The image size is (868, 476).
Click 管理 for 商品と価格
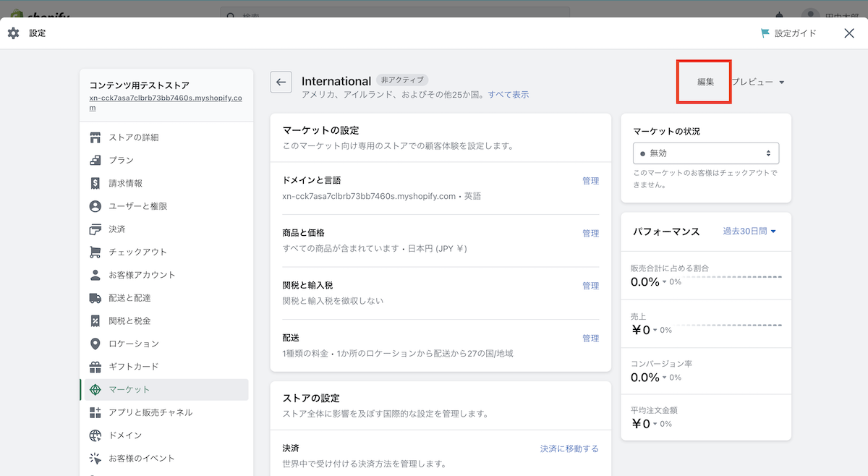591,234
